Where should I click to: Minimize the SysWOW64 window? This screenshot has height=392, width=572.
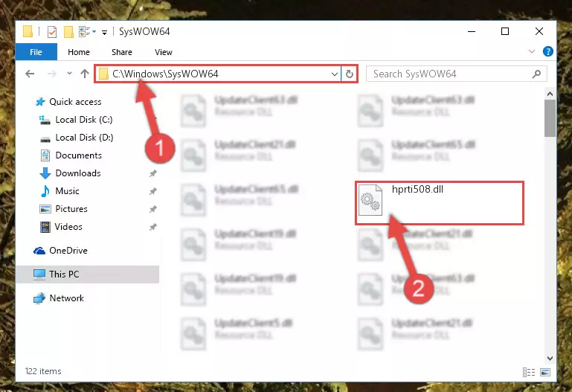coord(472,32)
